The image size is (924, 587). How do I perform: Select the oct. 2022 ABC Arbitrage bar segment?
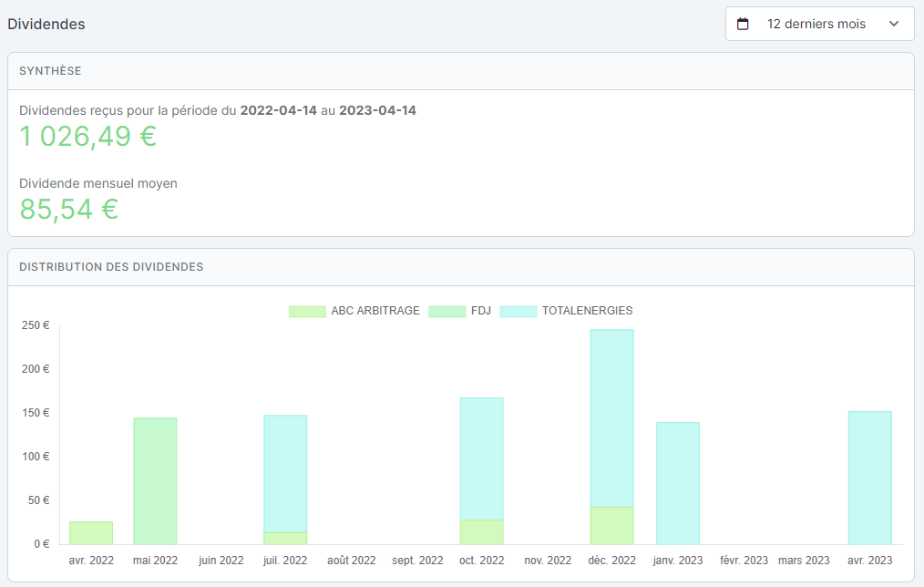(481, 532)
